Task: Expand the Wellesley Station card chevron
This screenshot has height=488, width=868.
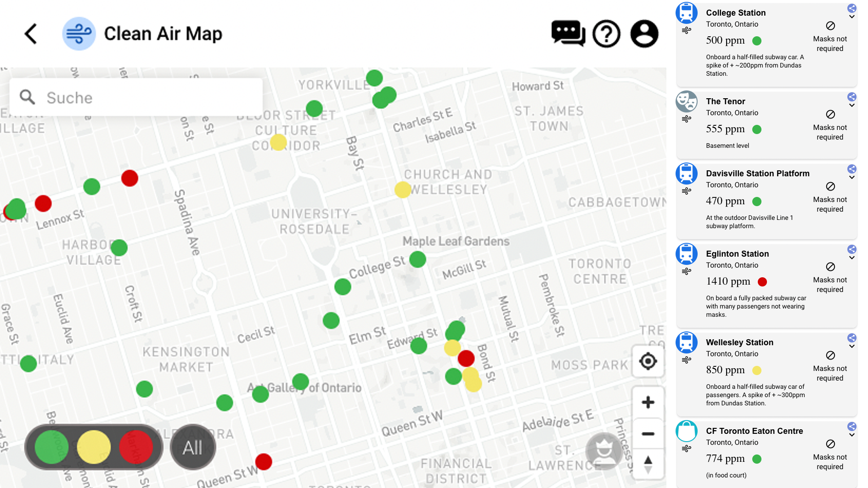Action: coord(851,347)
